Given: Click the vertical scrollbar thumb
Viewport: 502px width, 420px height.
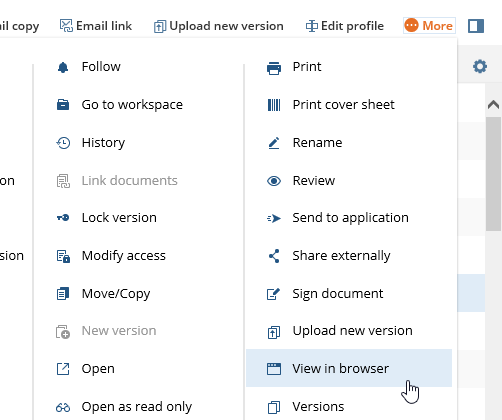Looking at the screenshot, I should [x=493, y=174].
